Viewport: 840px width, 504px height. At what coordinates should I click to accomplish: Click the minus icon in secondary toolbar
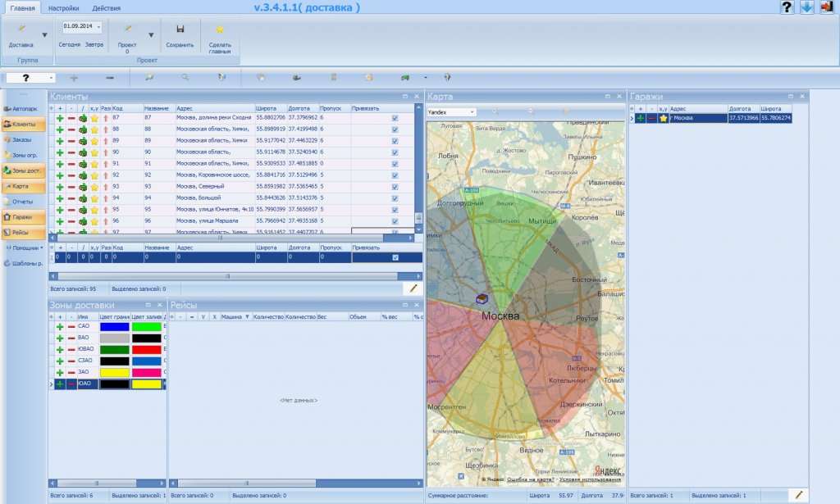[110, 78]
